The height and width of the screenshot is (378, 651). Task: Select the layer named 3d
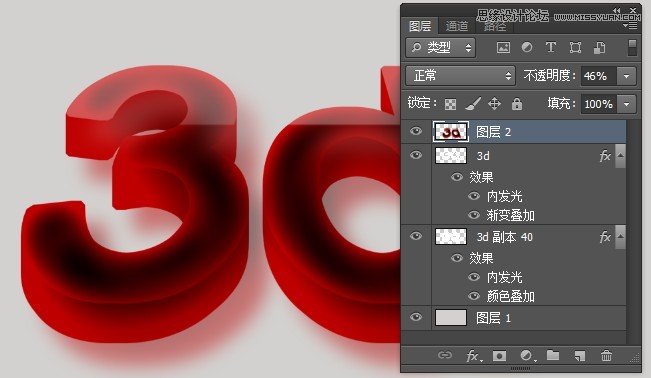[483, 156]
